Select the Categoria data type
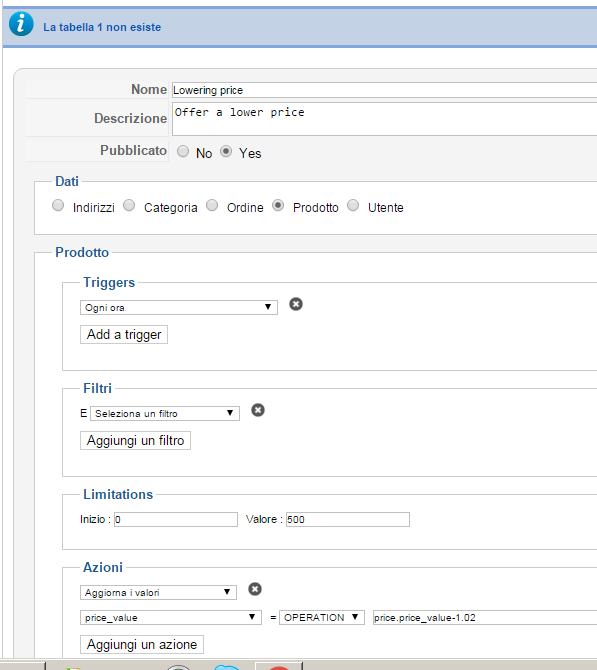This screenshot has height=670, width=597. click(129, 206)
